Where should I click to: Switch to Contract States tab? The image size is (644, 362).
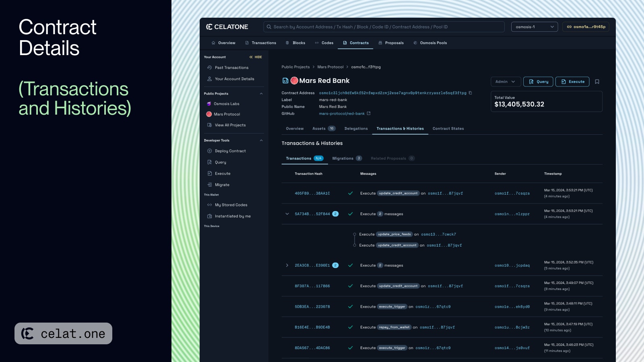coord(448,129)
